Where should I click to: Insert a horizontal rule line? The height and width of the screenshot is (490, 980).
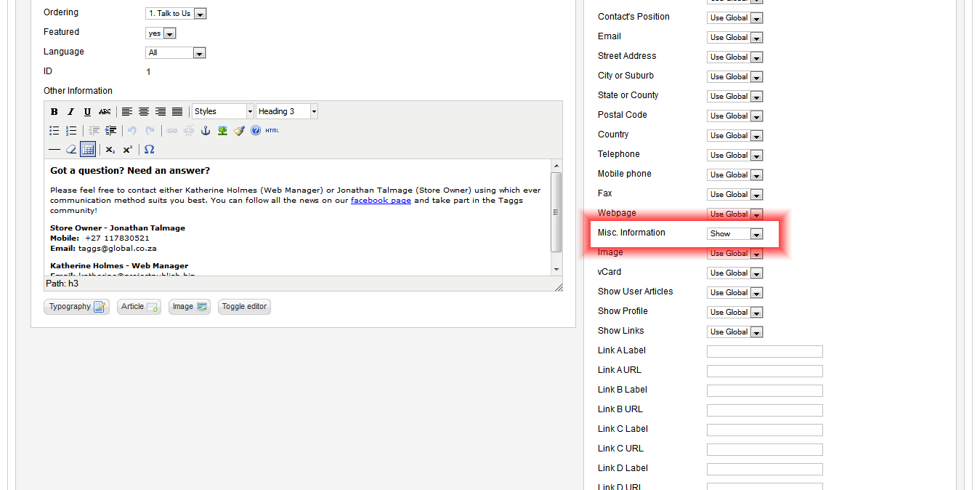point(54,150)
